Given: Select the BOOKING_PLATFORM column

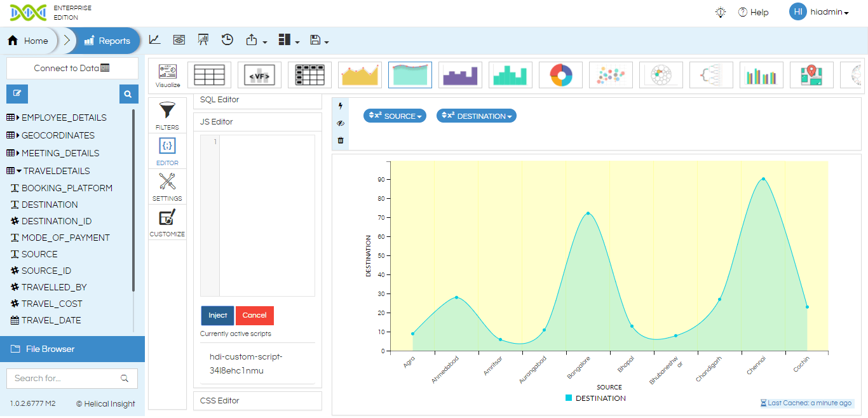Looking at the screenshot, I should point(62,188).
